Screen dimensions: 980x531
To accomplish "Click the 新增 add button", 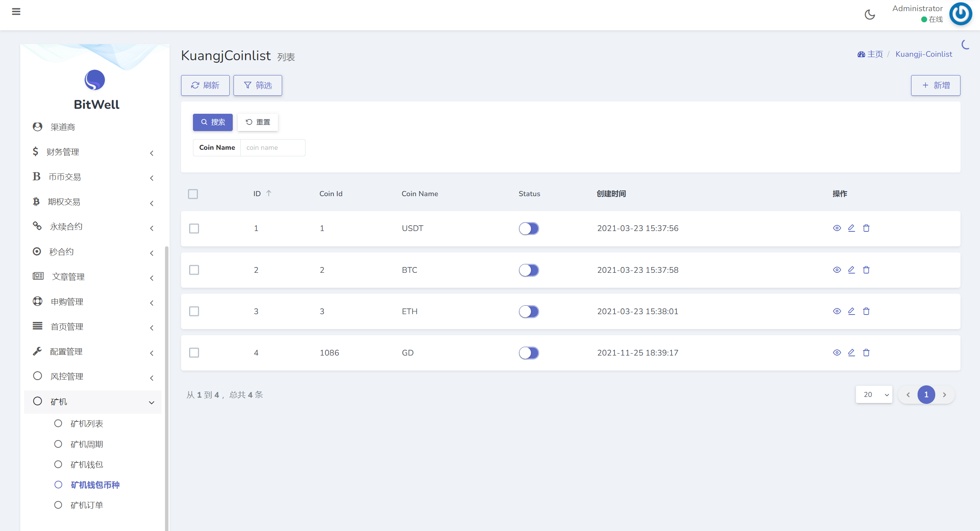I will tap(935, 85).
